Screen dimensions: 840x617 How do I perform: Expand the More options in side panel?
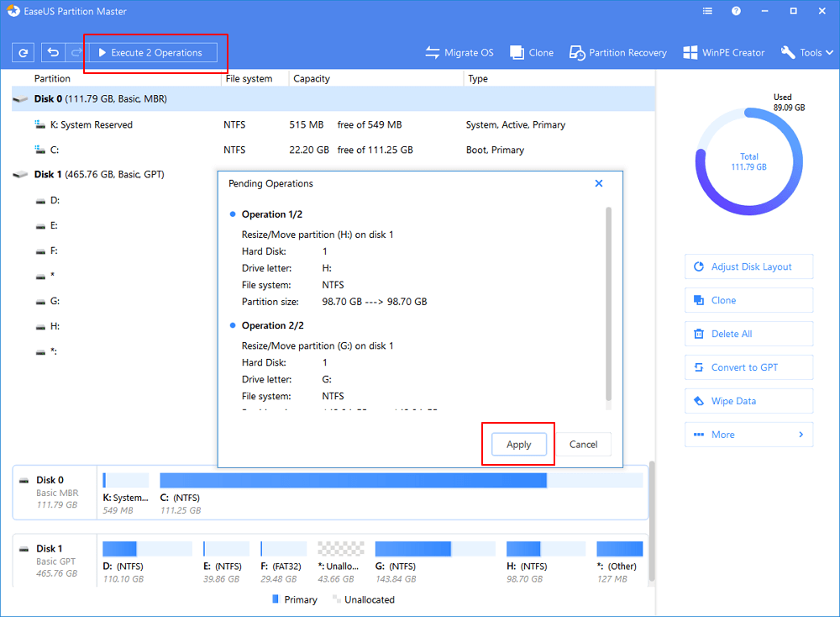point(748,435)
